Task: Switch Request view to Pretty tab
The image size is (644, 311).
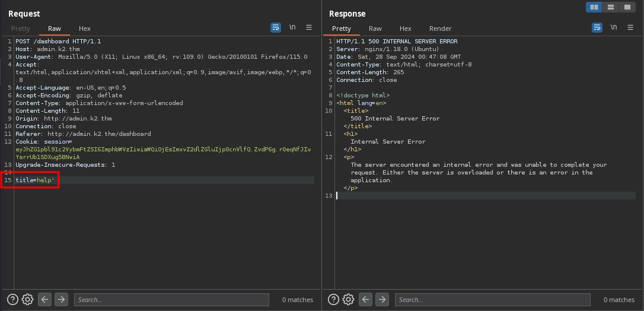Action: pos(21,28)
